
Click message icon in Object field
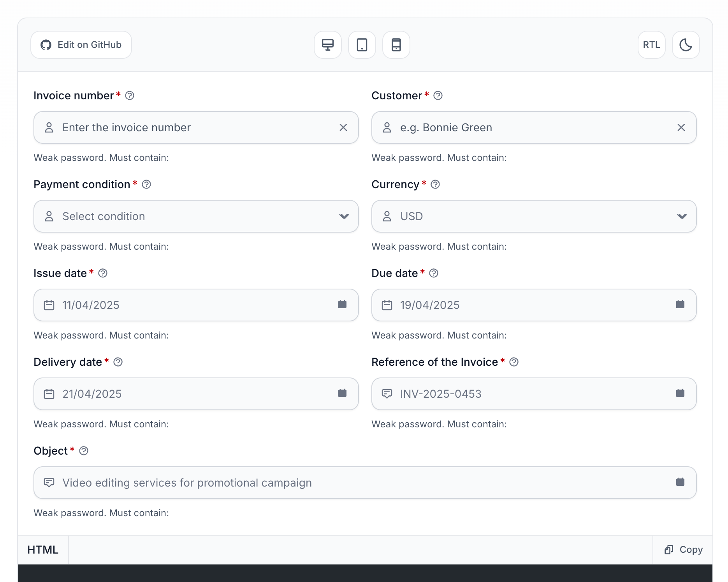[49, 483]
